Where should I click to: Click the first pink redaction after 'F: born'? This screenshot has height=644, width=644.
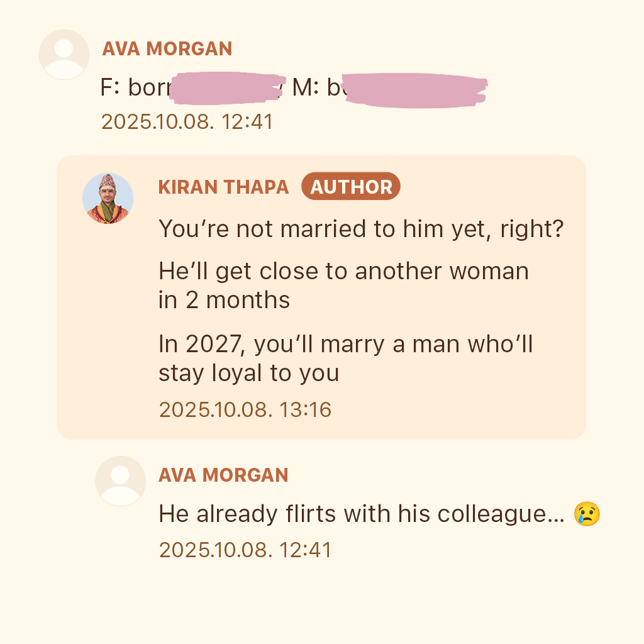227,88
